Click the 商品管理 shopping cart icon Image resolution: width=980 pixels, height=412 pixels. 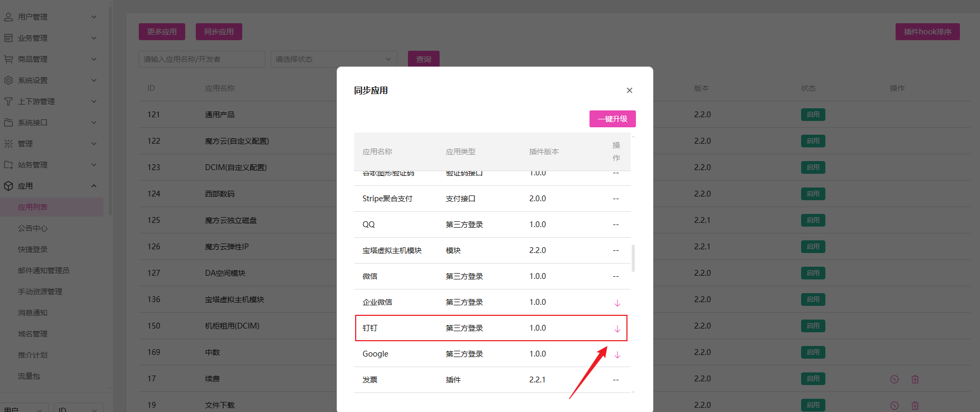(8, 59)
